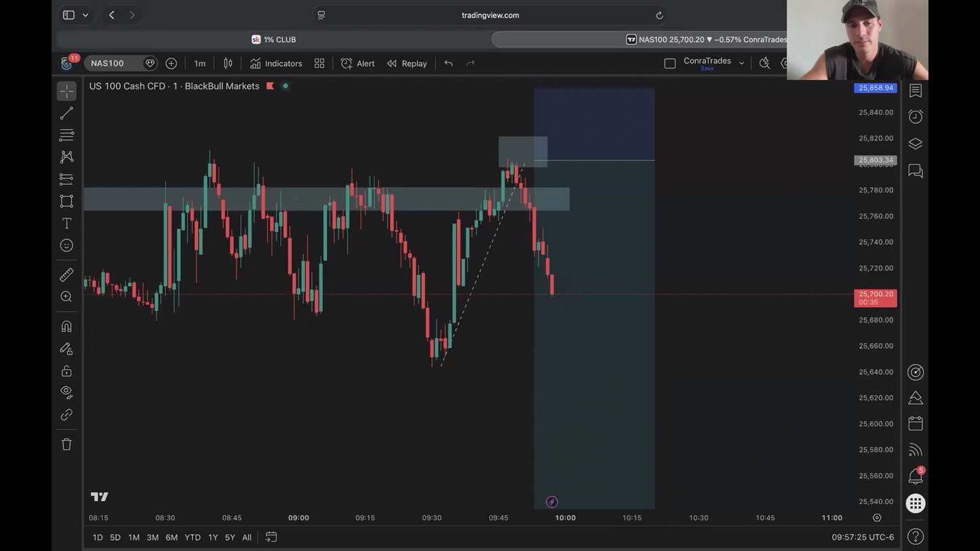Select the 5D date range
Viewport: 980px width, 551px height.
point(115,537)
